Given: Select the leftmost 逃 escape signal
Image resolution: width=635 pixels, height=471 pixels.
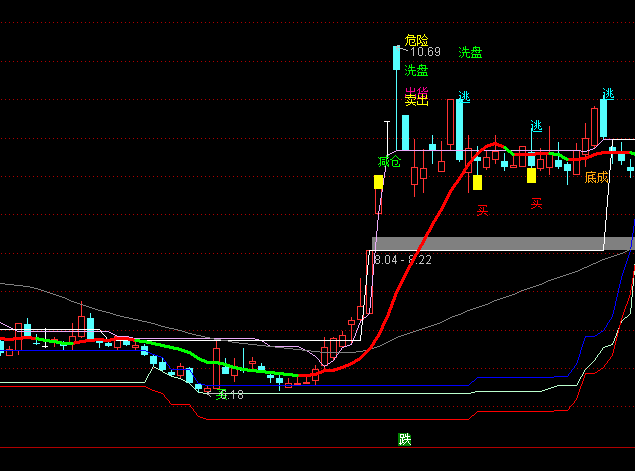Looking at the screenshot, I should [x=464, y=96].
